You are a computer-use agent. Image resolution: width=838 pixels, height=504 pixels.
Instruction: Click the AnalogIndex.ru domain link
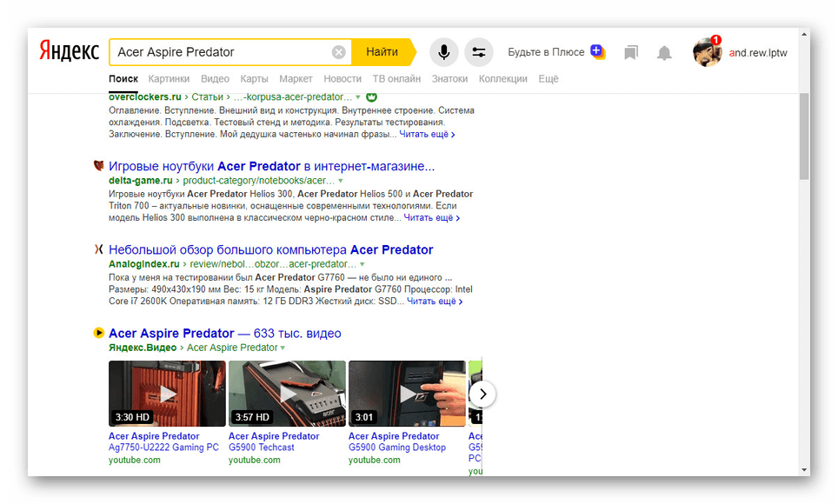[x=143, y=264]
